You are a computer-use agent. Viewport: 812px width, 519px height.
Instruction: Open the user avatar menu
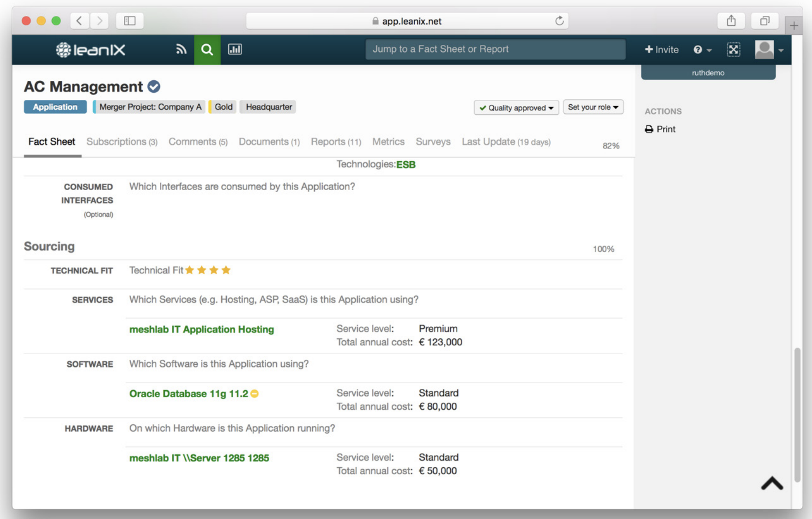click(769, 49)
